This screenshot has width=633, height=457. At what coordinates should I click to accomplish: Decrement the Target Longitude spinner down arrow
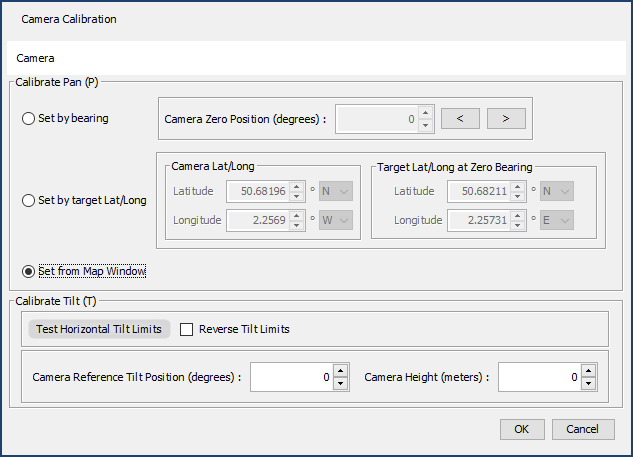[x=518, y=225]
